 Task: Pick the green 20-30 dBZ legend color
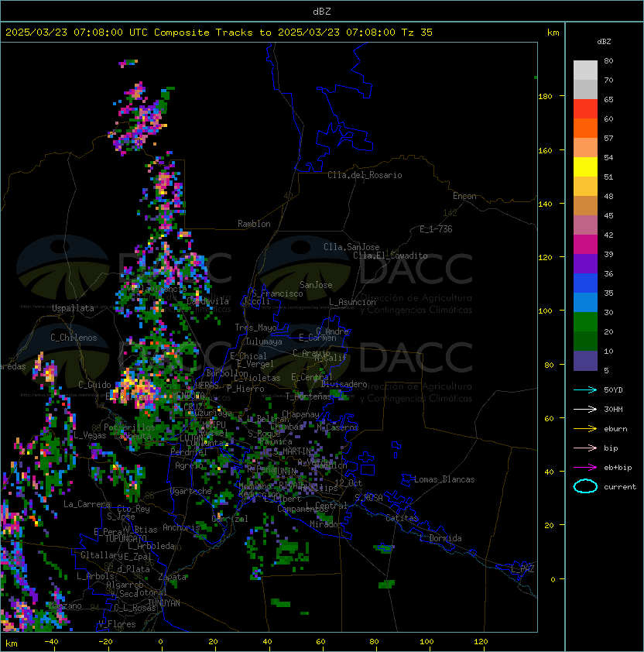tap(585, 322)
